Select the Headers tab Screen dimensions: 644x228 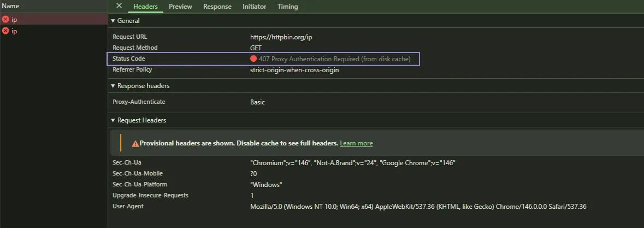click(x=145, y=7)
